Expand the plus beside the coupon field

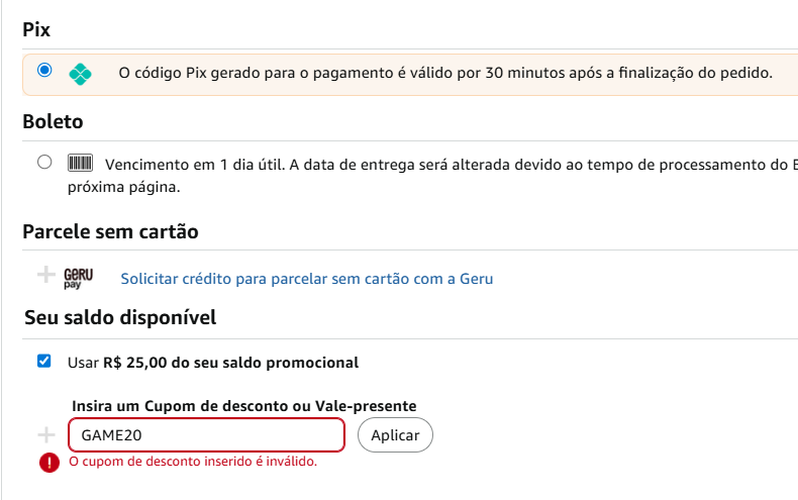(45, 435)
